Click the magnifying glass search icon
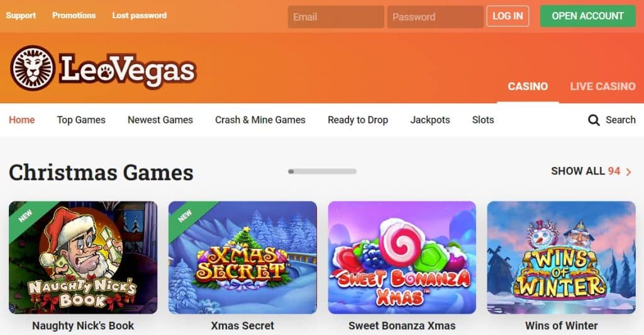 [594, 120]
